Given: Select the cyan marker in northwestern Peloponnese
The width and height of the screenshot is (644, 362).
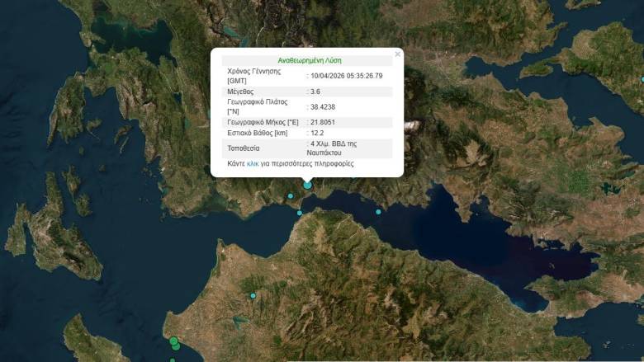Looking at the screenshot, I should 253,295.
